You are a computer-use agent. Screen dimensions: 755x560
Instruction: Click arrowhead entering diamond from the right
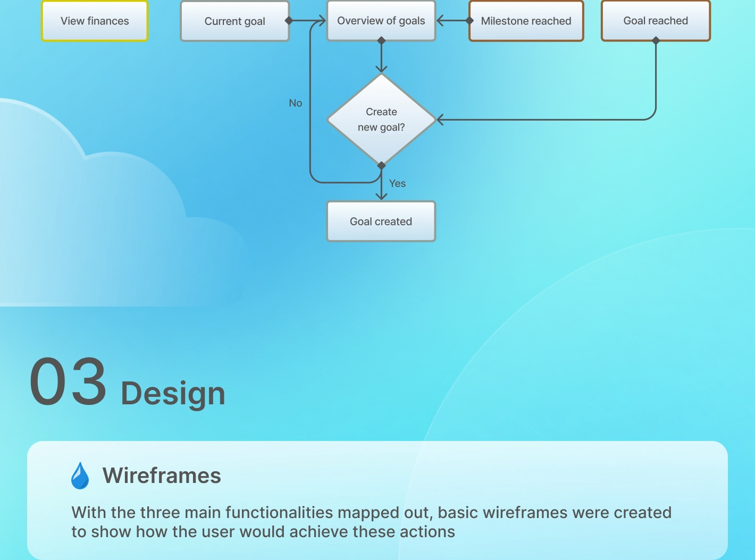pos(441,120)
